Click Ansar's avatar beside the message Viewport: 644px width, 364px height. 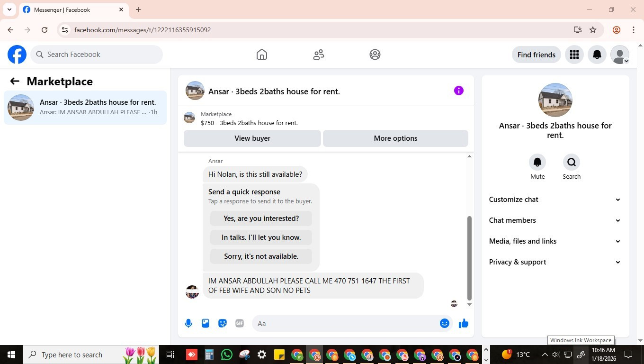tap(192, 291)
